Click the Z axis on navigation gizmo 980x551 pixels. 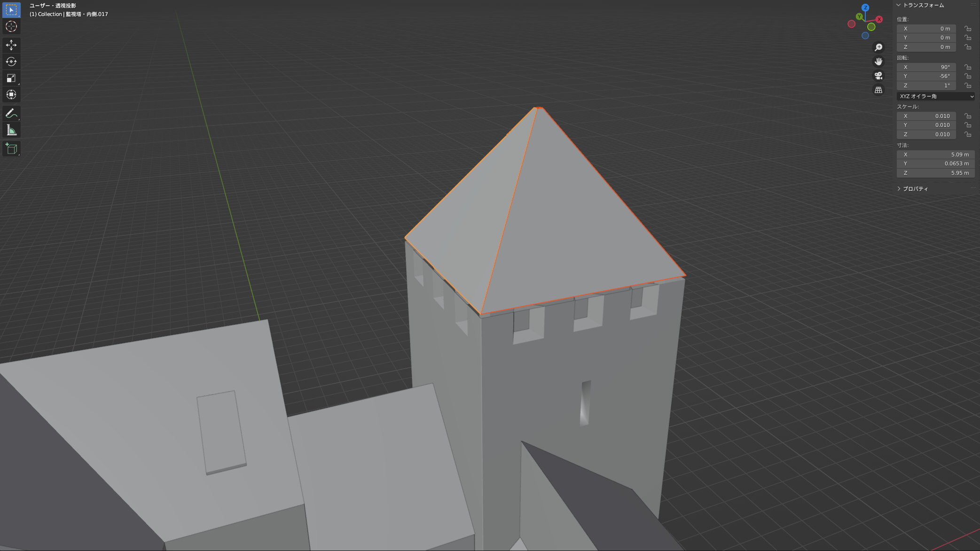[x=865, y=8]
